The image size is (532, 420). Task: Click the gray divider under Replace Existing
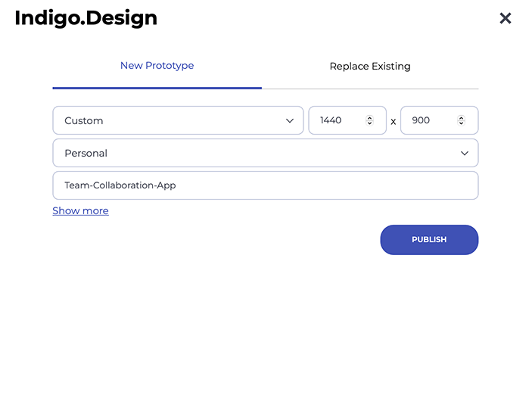tap(370, 89)
